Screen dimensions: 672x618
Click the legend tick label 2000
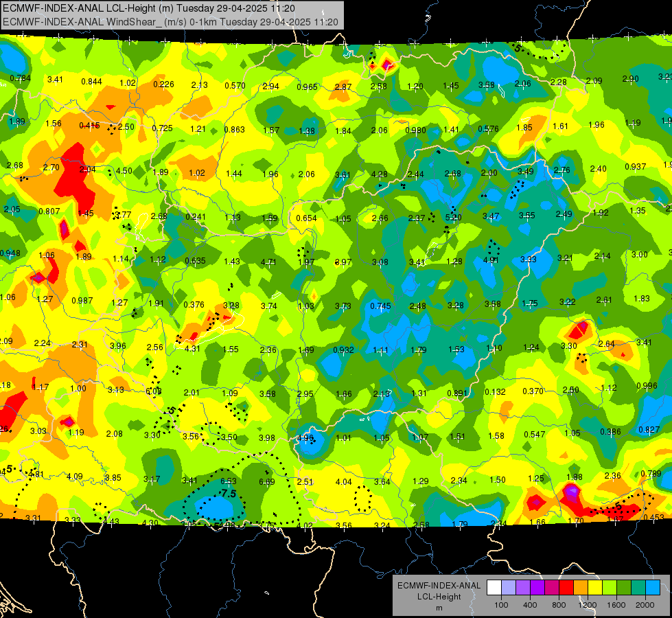645,605
